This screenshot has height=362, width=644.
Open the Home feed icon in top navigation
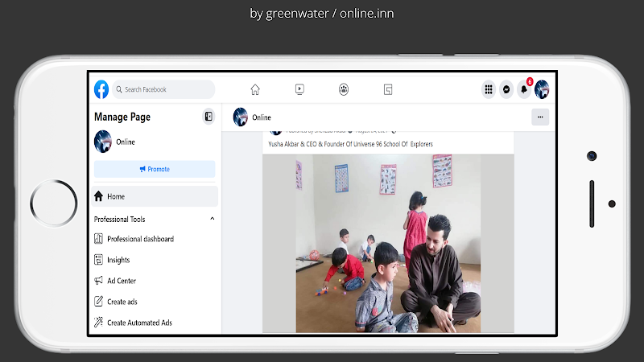coord(255,89)
